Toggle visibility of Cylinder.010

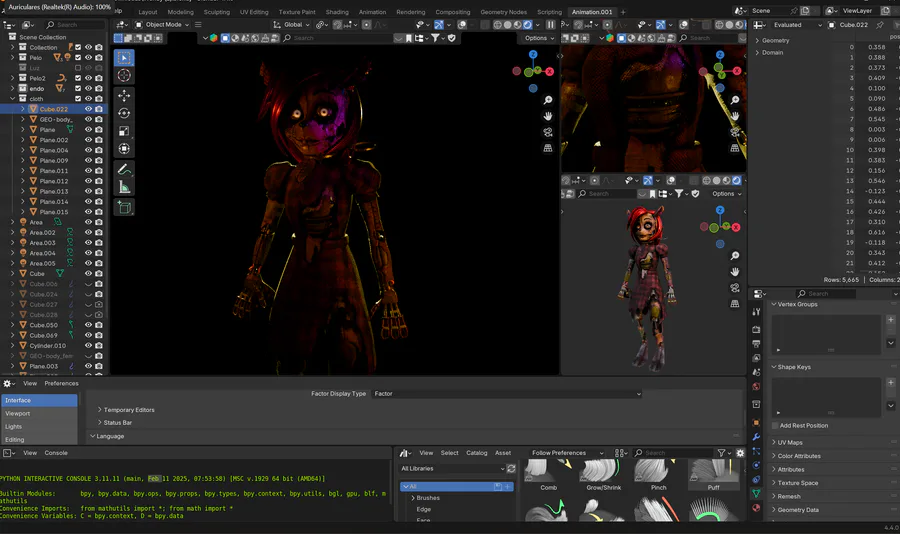[x=88, y=346]
